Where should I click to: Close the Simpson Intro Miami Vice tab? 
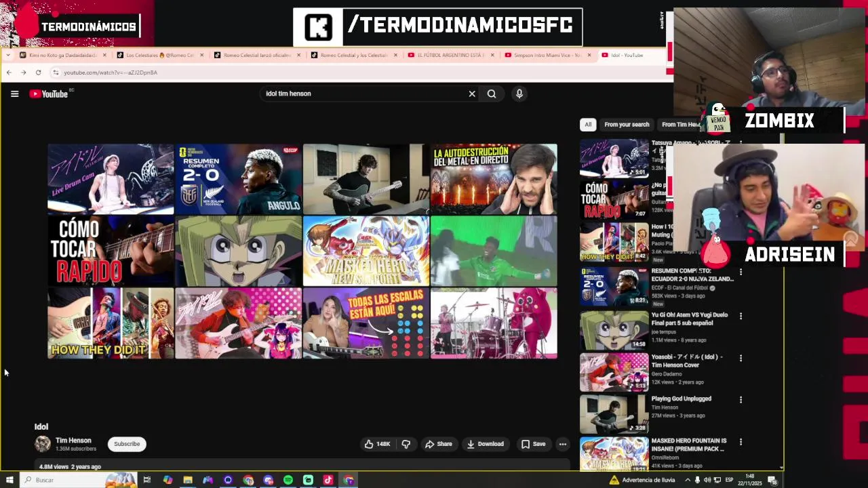click(x=589, y=55)
